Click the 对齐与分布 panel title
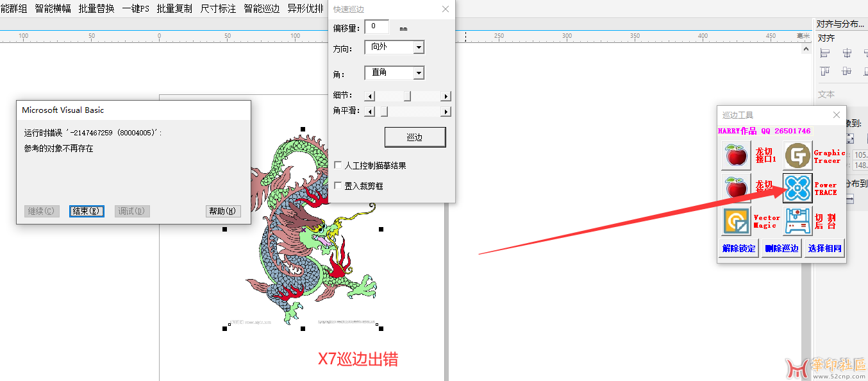Image resolution: width=868 pixels, height=381 pixels. (840, 24)
